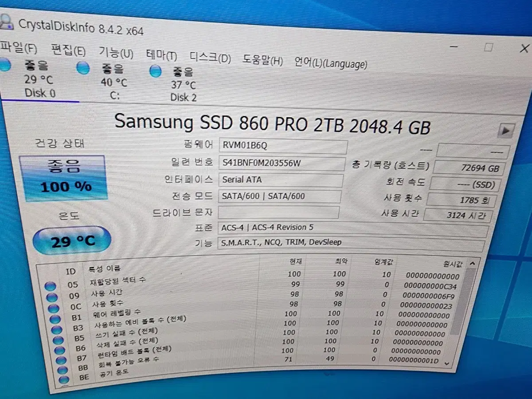
Task: Click the status orb for attribute 0C
Action: click(x=54, y=309)
